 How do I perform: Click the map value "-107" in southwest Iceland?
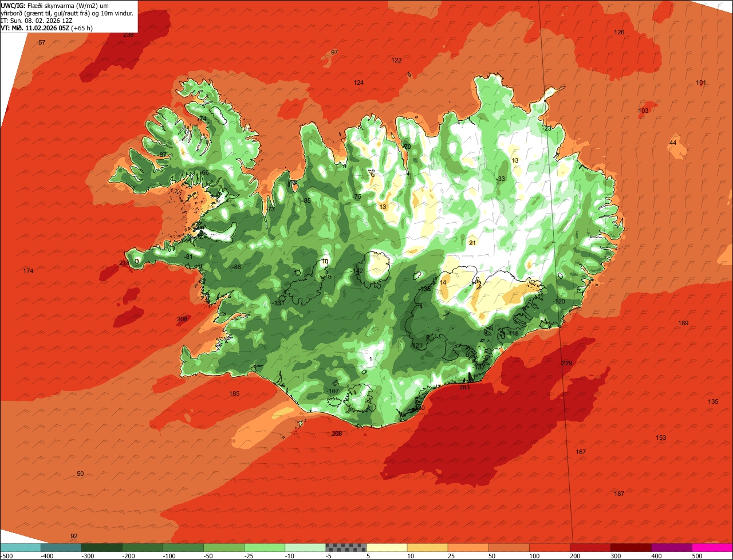tap(333, 392)
